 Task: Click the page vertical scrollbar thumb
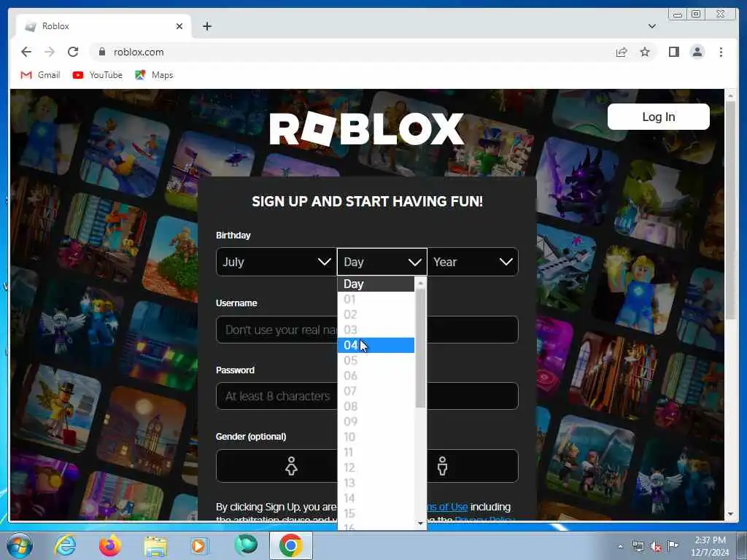pyautogui.click(x=730, y=209)
